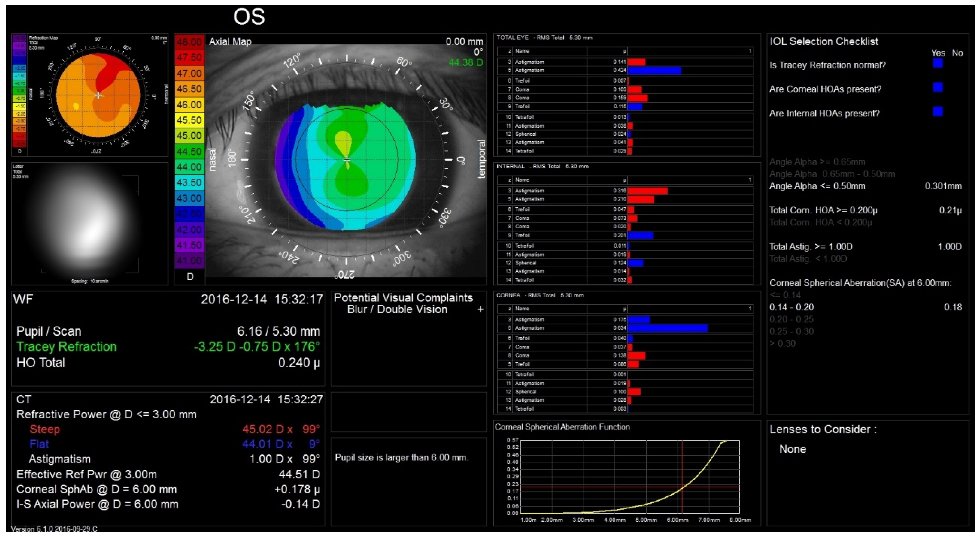Select the WF exam panel header
The width and height of the screenshot is (980, 538).
pyautogui.click(x=23, y=299)
